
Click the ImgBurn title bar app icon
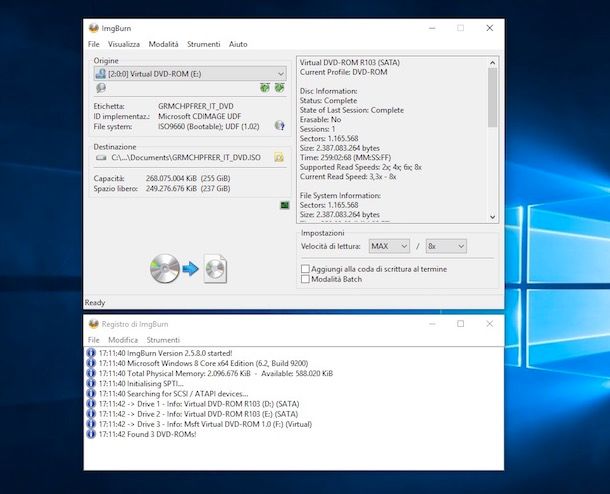93,28
